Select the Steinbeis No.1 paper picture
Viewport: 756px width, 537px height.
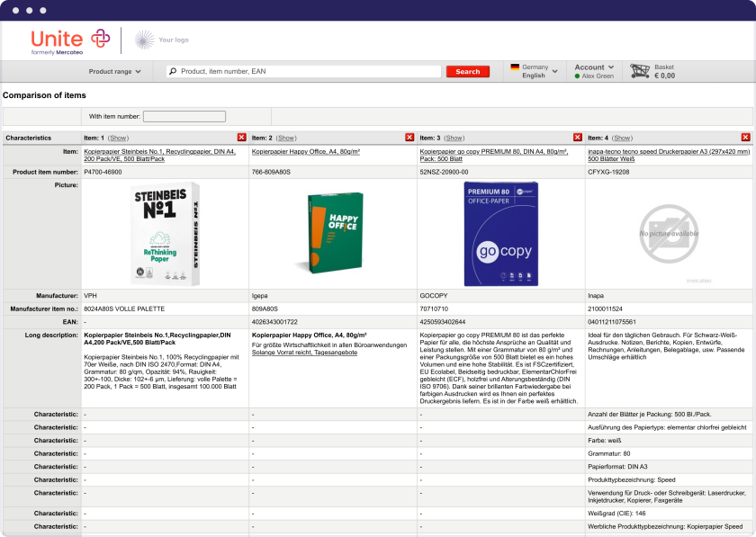tap(165, 234)
